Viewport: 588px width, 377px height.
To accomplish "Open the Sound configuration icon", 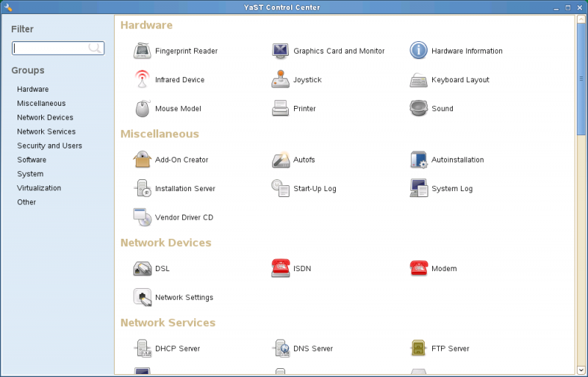I will click(x=418, y=109).
